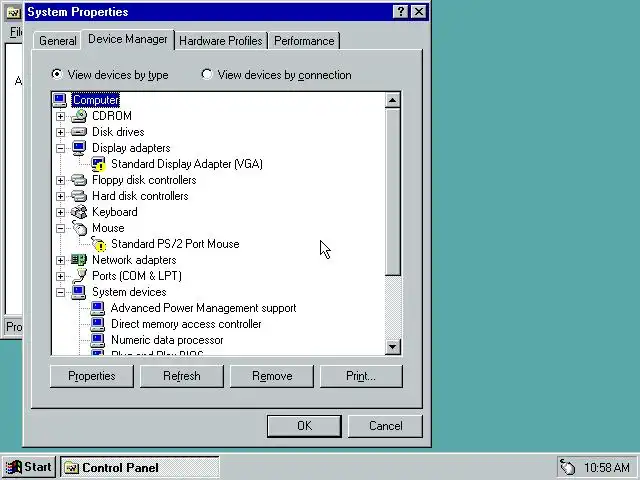Select the CDROM label
Viewport: 640px width, 480px height.
(x=112, y=116)
